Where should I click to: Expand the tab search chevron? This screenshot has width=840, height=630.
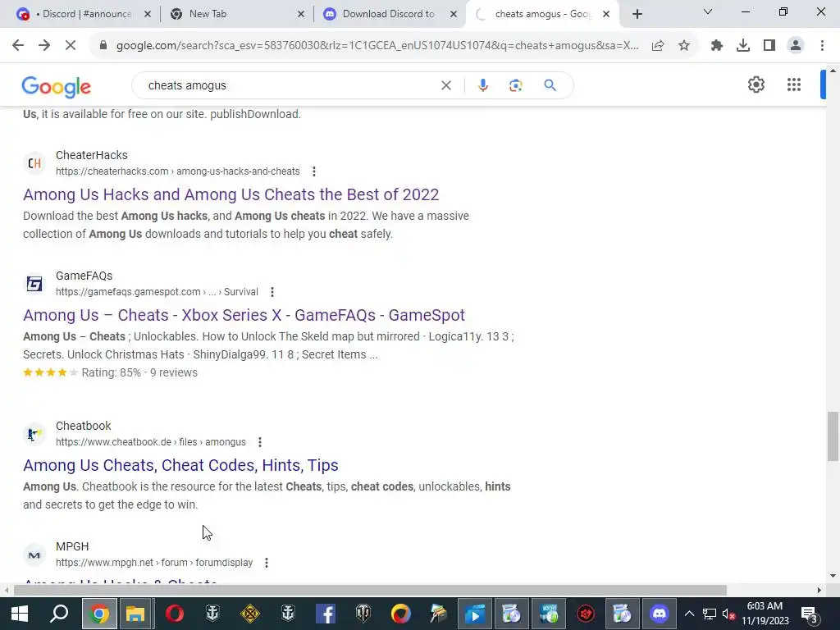click(x=708, y=11)
